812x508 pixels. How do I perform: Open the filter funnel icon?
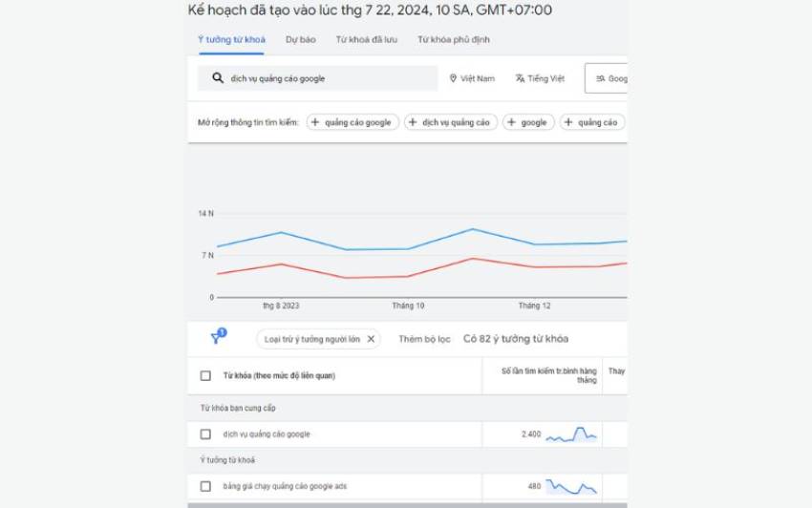pyautogui.click(x=218, y=337)
